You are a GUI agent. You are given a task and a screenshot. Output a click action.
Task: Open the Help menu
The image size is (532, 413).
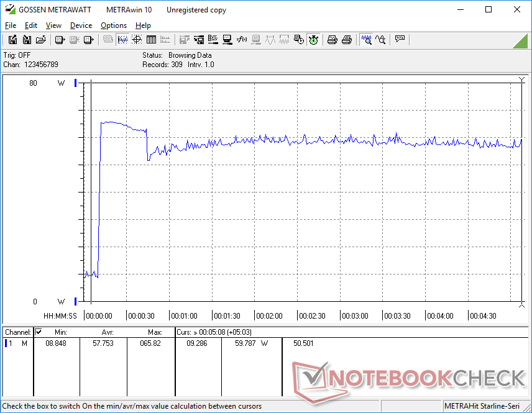point(143,25)
